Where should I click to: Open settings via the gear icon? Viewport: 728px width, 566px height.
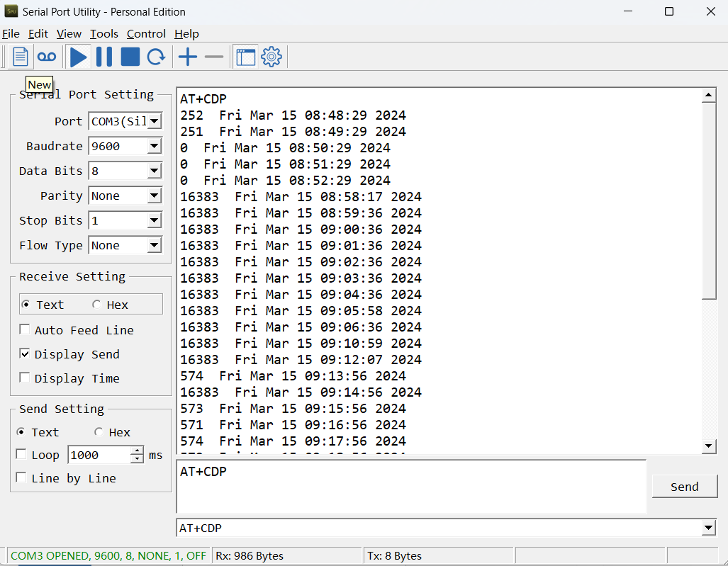tap(271, 57)
